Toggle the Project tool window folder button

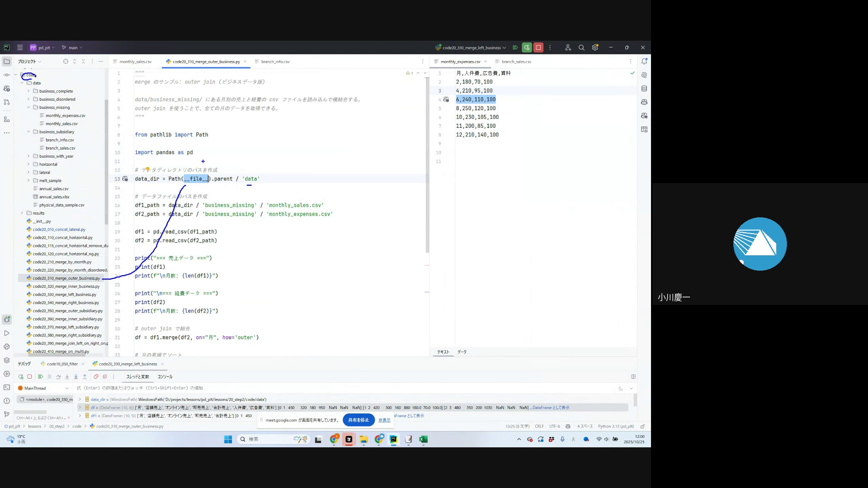[7, 61]
